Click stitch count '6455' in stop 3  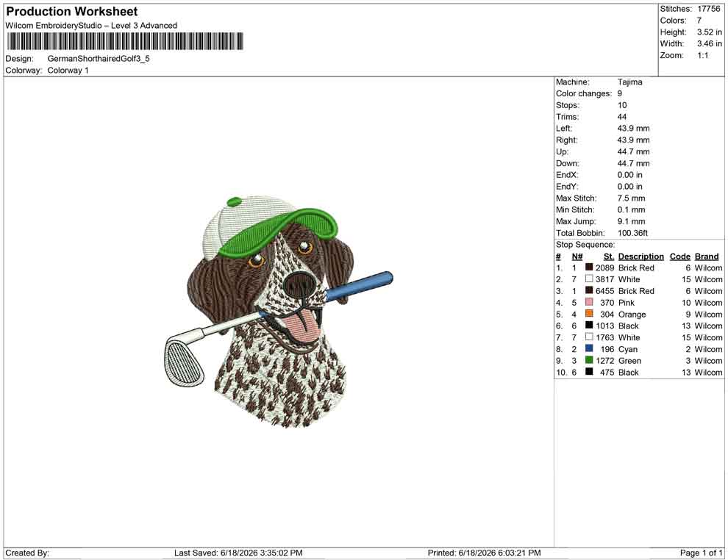pyautogui.click(x=605, y=291)
